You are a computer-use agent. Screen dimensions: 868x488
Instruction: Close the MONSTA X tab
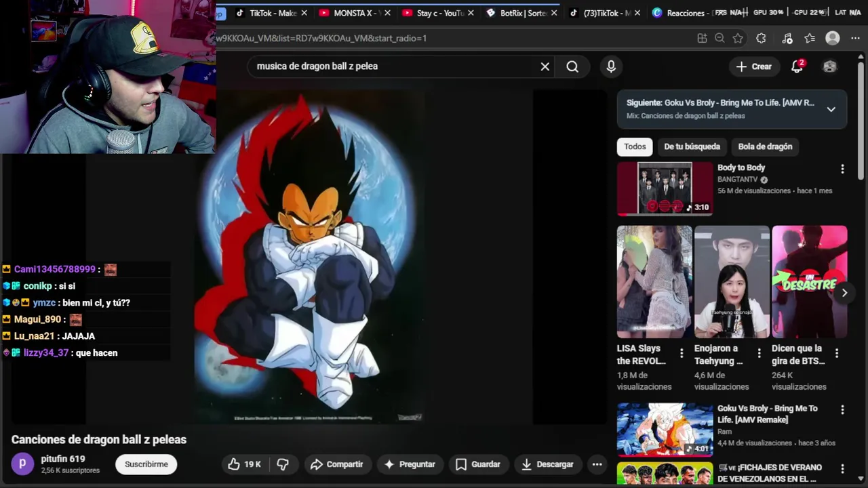click(387, 13)
